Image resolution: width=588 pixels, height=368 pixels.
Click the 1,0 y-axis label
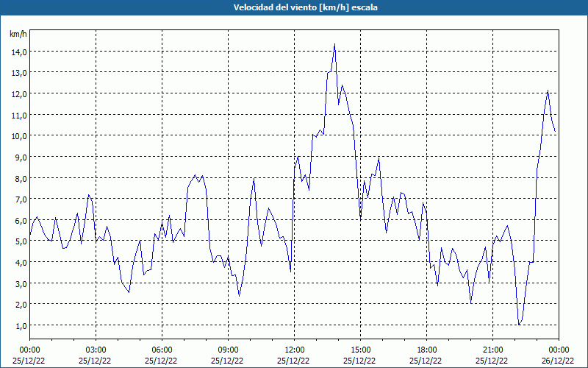tap(21, 326)
